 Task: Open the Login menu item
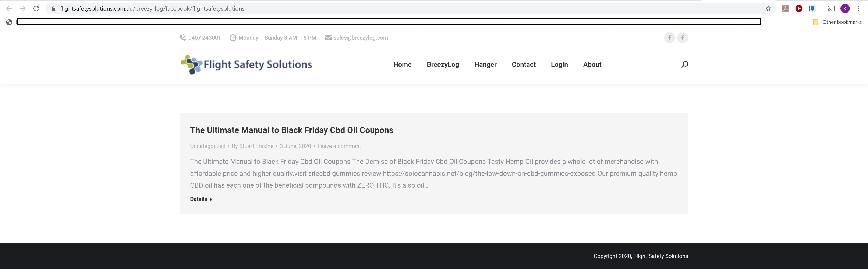tap(559, 64)
